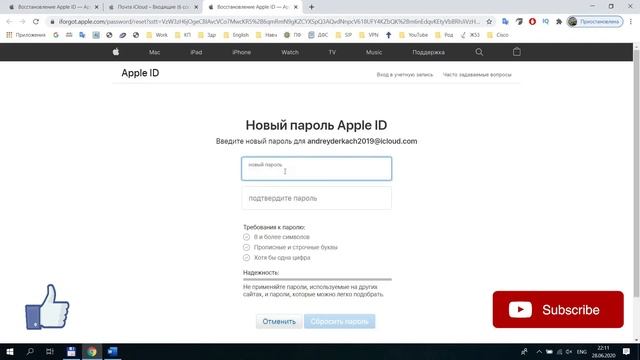The image size is (640, 360).
Task: Click the ENG language indicator
Action: 582,351
